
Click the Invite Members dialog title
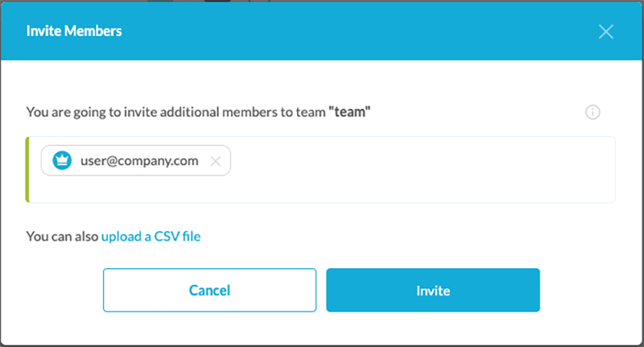[x=74, y=31]
